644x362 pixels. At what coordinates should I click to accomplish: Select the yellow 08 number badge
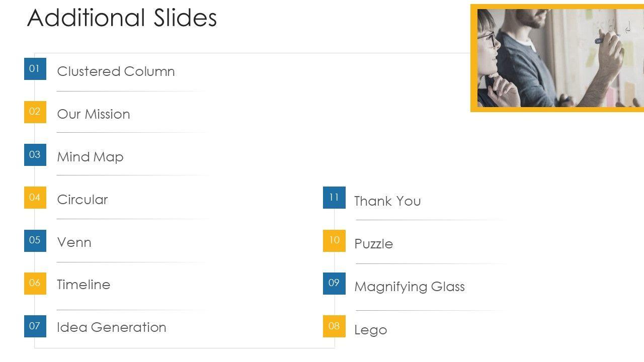coord(334,326)
